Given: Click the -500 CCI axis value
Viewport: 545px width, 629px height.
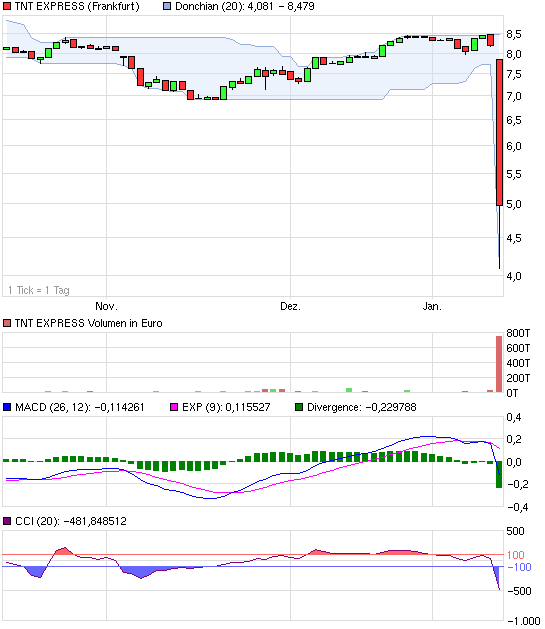Looking at the screenshot, I should [x=519, y=591].
